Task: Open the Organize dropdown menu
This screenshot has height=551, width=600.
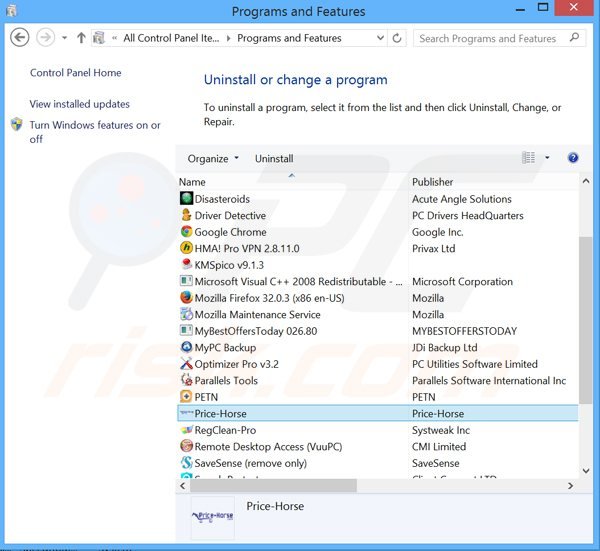Action: point(213,158)
